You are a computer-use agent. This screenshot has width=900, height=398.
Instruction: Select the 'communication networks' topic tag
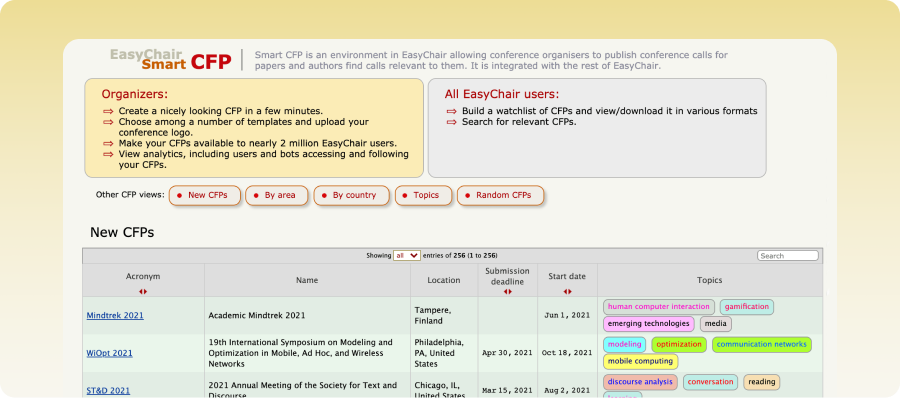pos(762,345)
